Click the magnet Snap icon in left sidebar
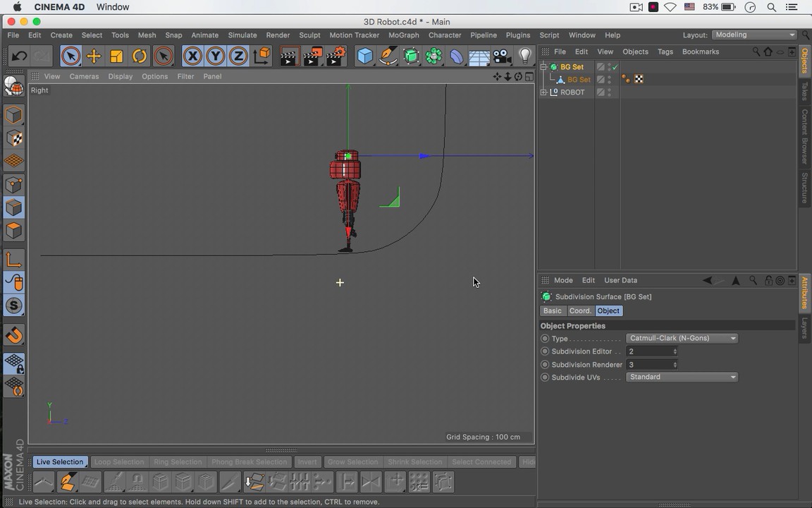Image resolution: width=812 pixels, height=508 pixels. click(14, 335)
